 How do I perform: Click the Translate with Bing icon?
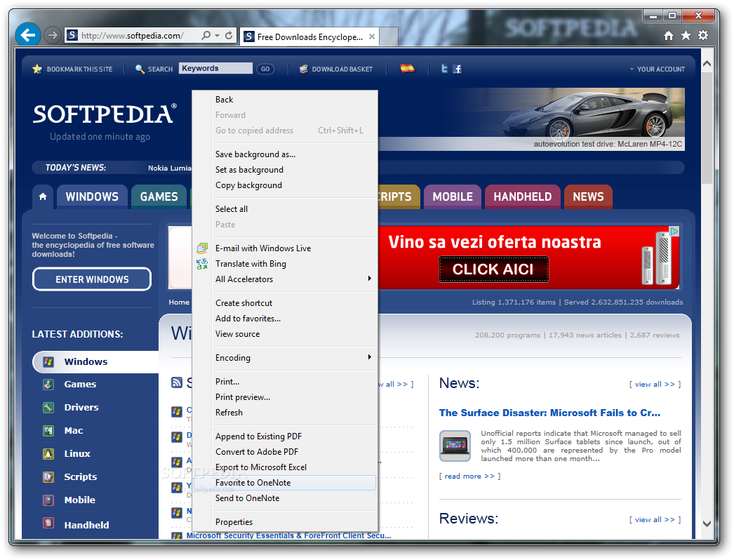pos(202,264)
